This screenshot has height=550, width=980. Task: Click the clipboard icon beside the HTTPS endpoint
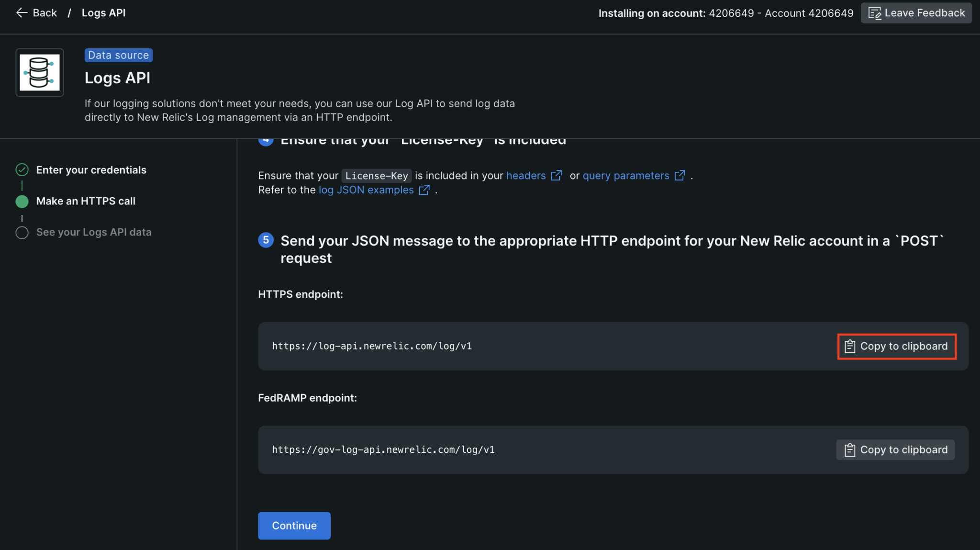click(x=850, y=346)
